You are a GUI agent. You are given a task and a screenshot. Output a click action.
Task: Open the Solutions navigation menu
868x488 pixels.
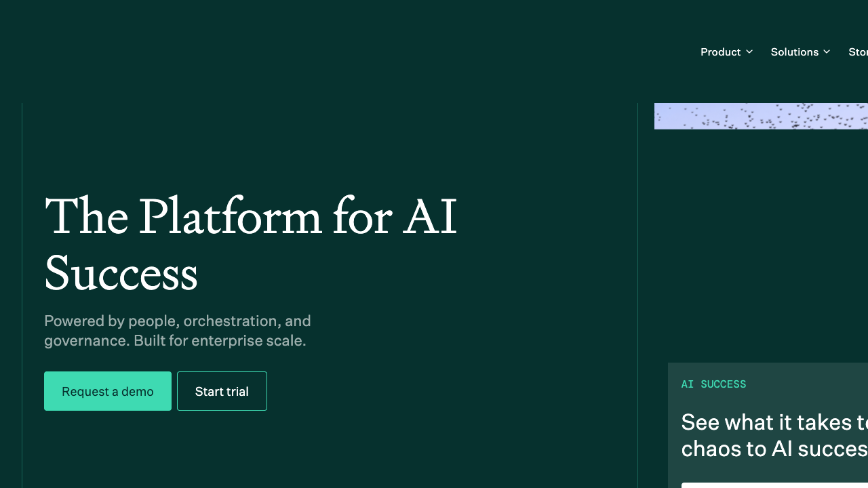coord(800,52)
